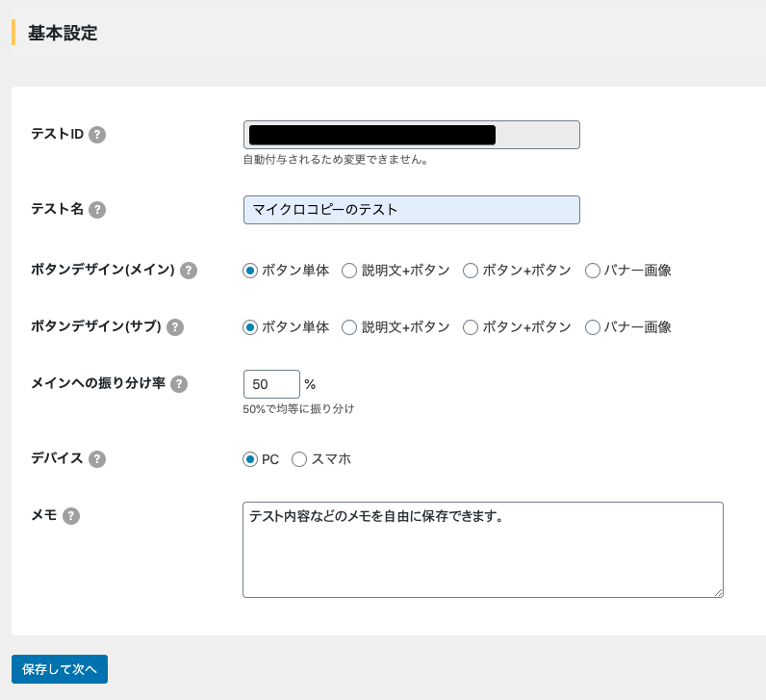Image resolution: width=766 pixels, height=700 pixels.
Task: Open help icon for ボタンデザイン(サブ)
Action: point(175,327)
